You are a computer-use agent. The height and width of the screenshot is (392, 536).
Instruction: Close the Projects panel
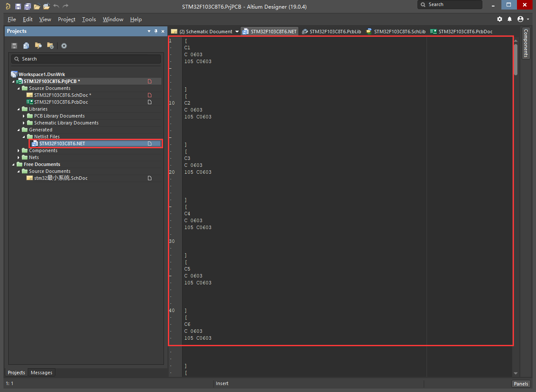163,31
